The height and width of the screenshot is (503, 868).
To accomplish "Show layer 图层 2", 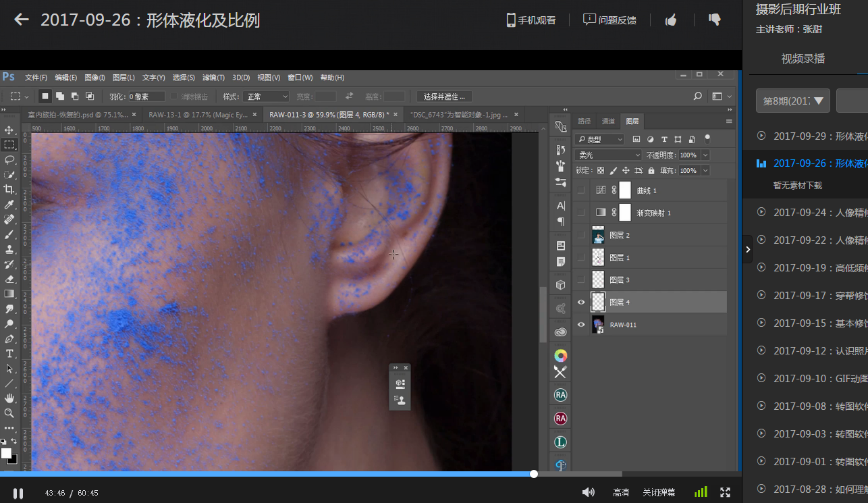I will 581,235.
